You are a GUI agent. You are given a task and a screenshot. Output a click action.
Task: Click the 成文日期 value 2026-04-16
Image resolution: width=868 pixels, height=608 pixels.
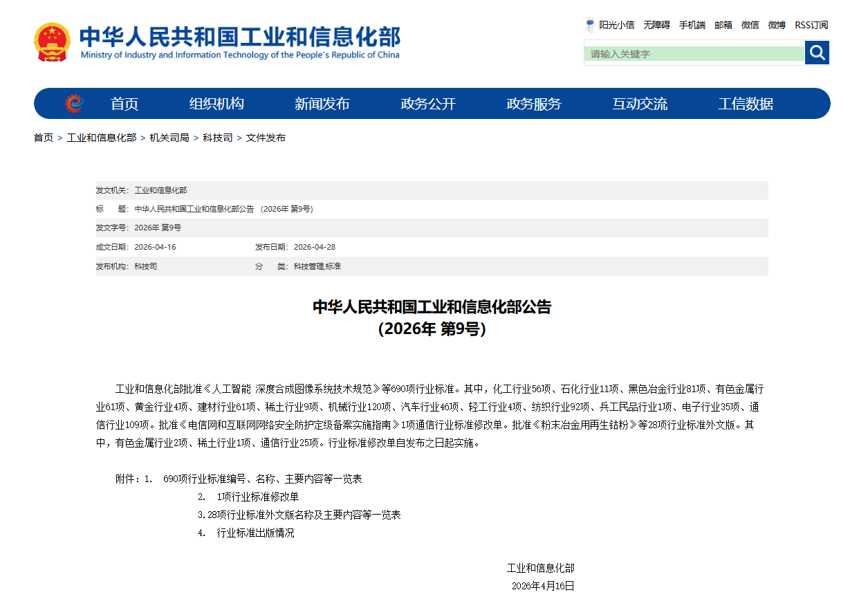tap(155, 247)
